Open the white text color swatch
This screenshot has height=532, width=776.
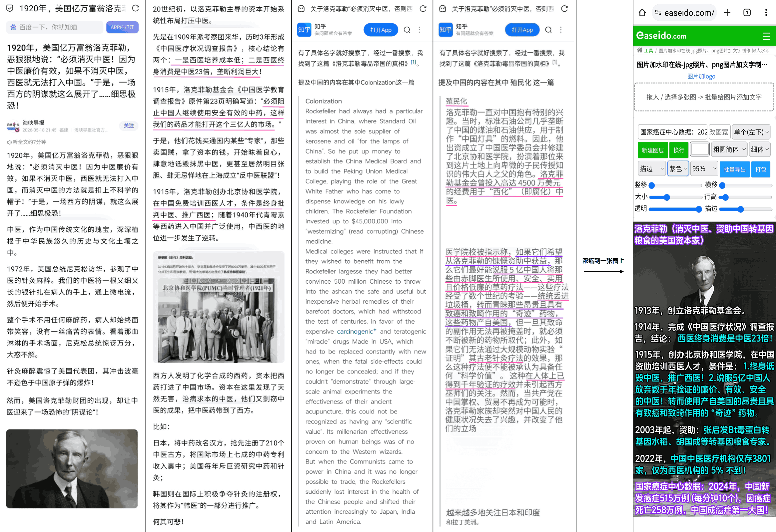(x=699, y=149)
